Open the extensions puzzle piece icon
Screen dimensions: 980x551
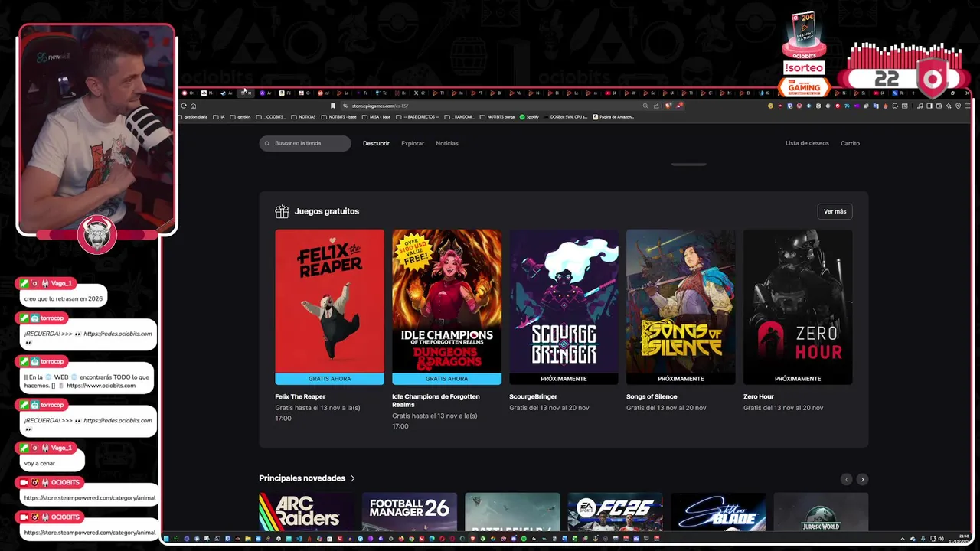[895, 106]
